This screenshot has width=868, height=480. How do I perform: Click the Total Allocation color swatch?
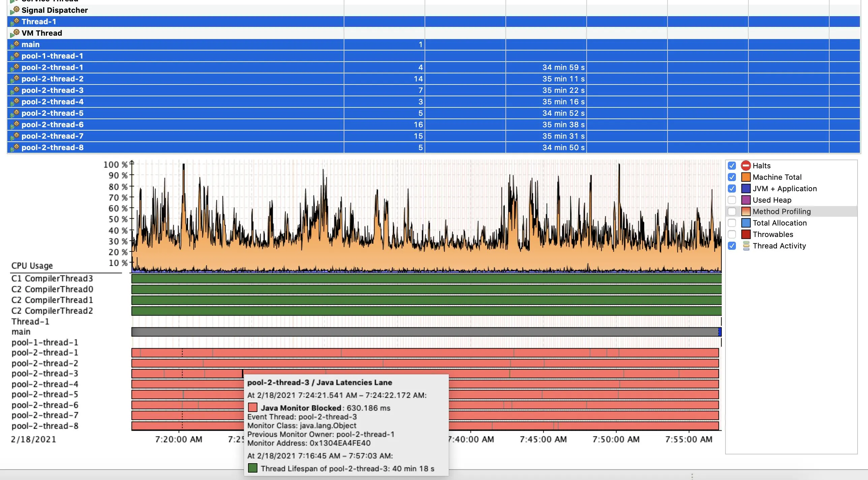(x=746, y=223)
